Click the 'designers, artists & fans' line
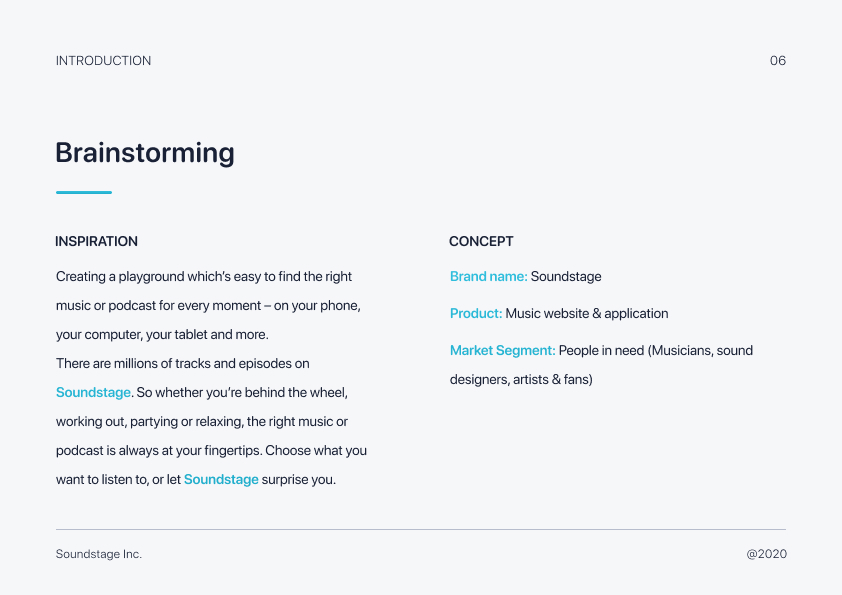The width and height of the screenshot is (842, 595). pos(521,380)
